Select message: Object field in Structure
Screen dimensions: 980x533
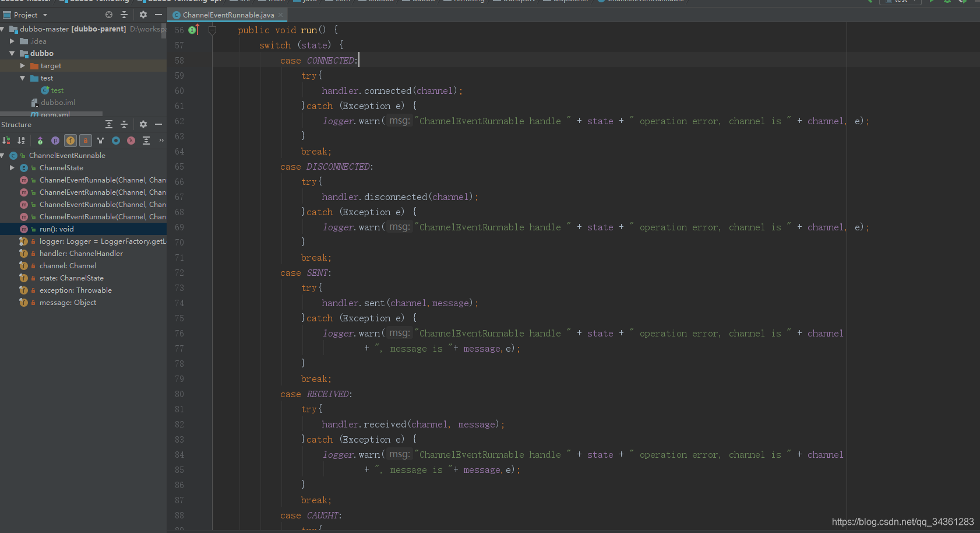[x=83, y=303]
